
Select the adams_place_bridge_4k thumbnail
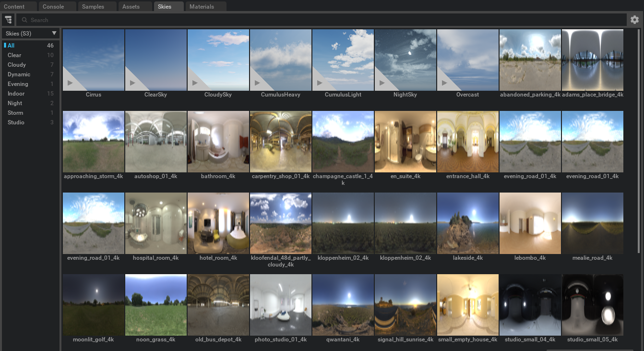pyautogui.click(x=593, y=60)
